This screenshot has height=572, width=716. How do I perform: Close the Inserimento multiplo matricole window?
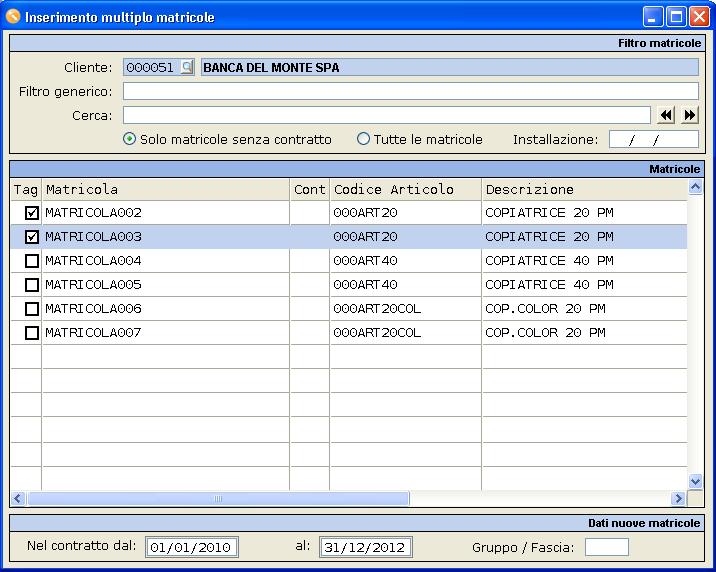tap(699, 17)
